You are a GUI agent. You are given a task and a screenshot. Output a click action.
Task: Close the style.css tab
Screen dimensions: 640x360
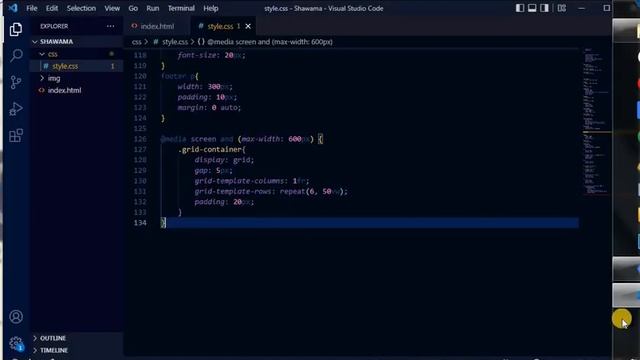(248, 26)
